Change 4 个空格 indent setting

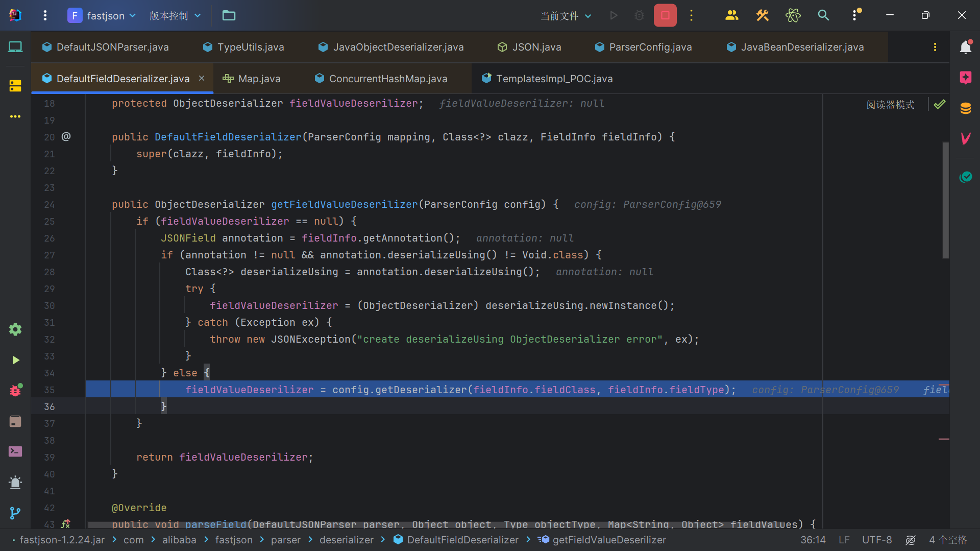tap(948, 540)
